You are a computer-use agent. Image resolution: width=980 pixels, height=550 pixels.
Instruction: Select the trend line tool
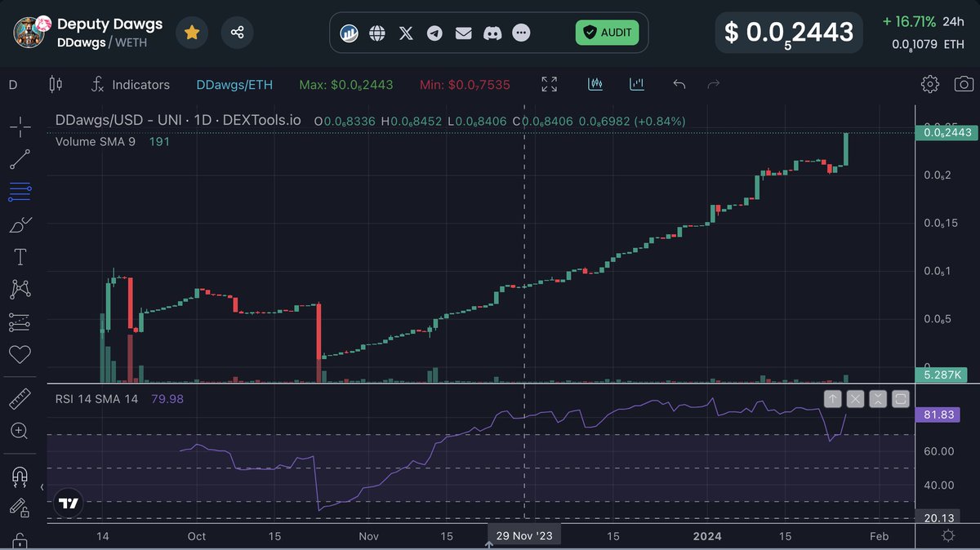coord(20,158)
